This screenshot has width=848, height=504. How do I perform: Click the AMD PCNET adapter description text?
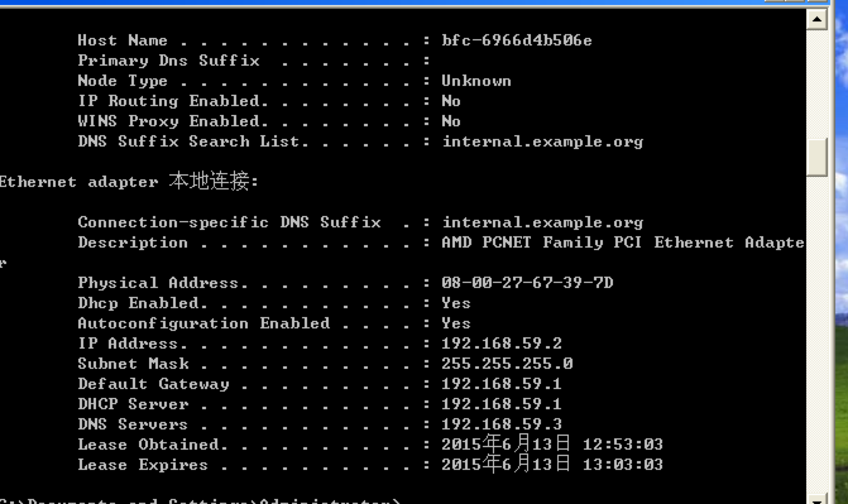(x=623, y=243)
